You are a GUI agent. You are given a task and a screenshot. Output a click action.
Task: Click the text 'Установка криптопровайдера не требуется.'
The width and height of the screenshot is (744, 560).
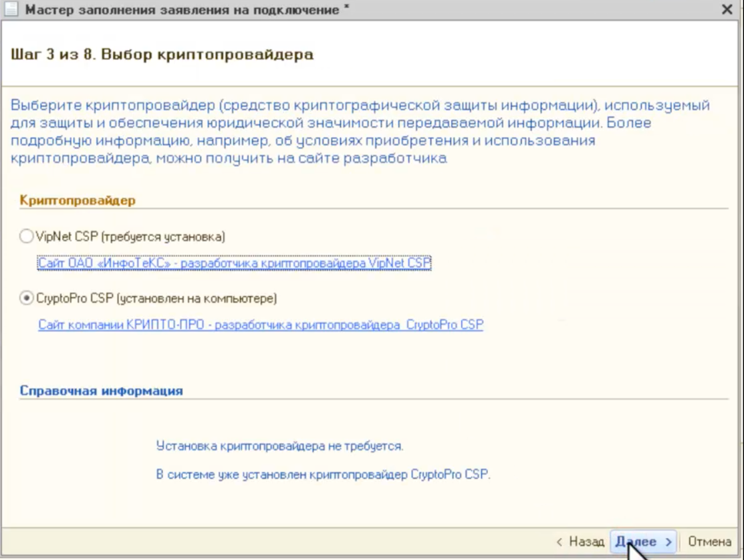[280, 446]
